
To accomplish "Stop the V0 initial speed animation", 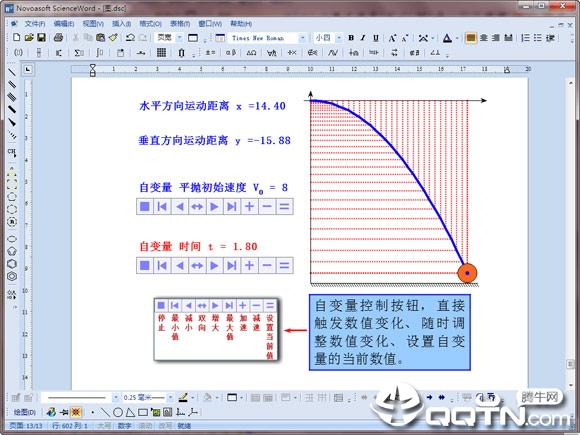I will (x=145, y=206).
